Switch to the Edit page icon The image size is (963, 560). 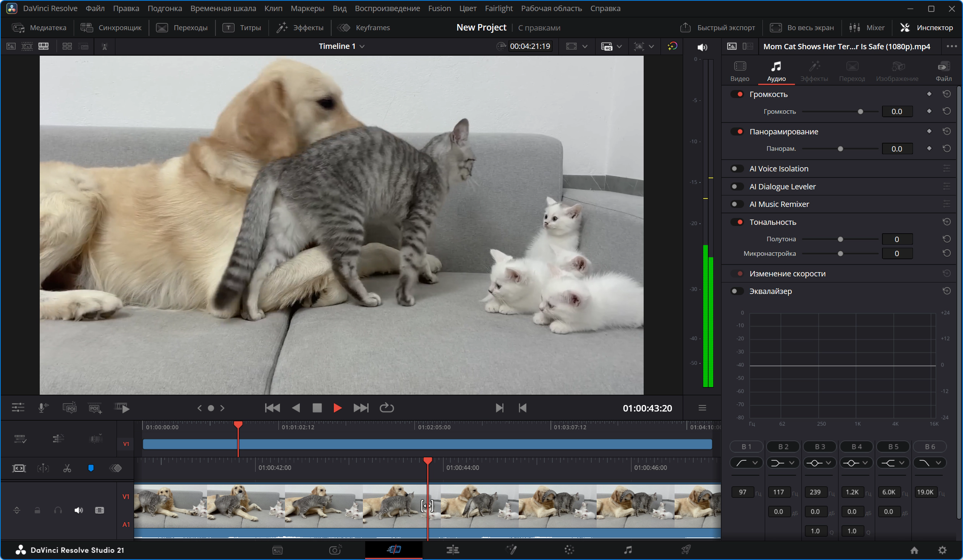click(x=452, y=550)
